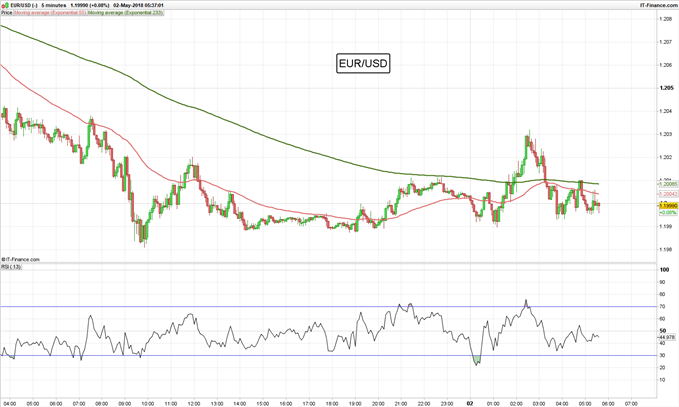Click the 02-May-2018 05:37:01 timestamp

tap(138, 6)
